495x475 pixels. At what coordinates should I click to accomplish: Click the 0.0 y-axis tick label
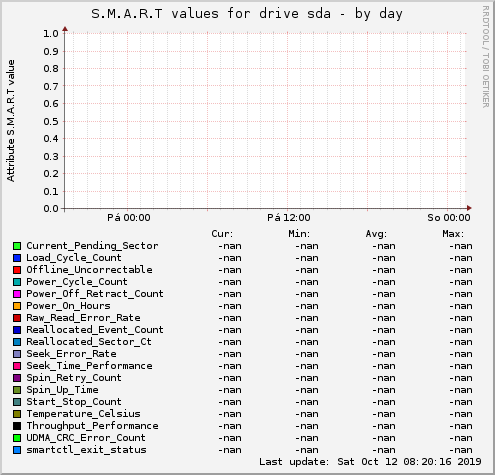(x=51, y=209)
